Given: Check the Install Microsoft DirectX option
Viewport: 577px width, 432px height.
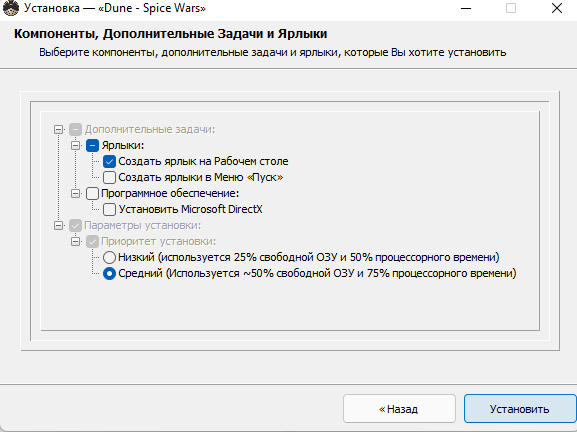Looking at the screenshot, I should pos(109,209).
